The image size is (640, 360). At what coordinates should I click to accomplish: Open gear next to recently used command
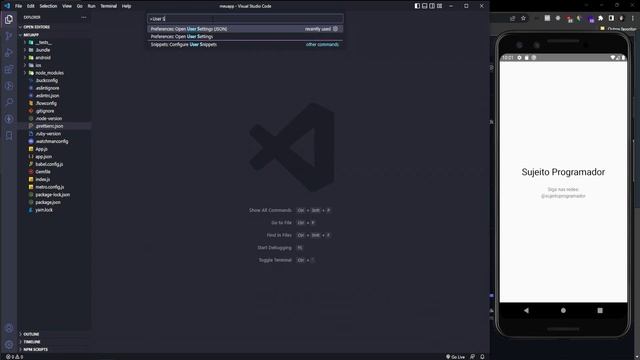coord(336,29)
